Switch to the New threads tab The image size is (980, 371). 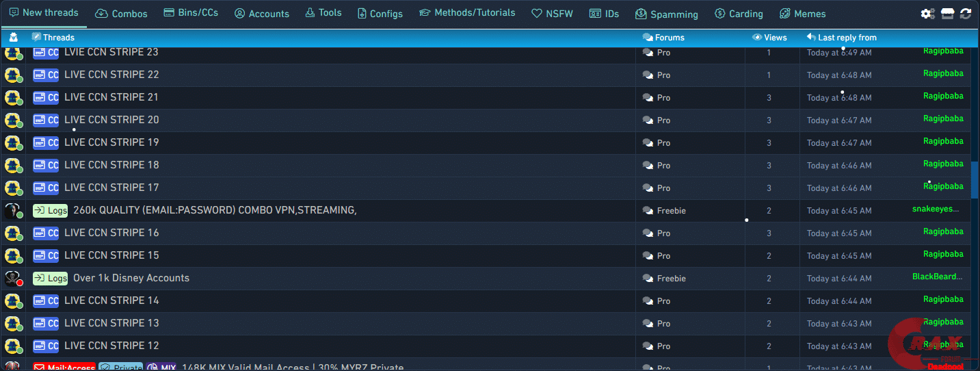click(x=44, y=13)
